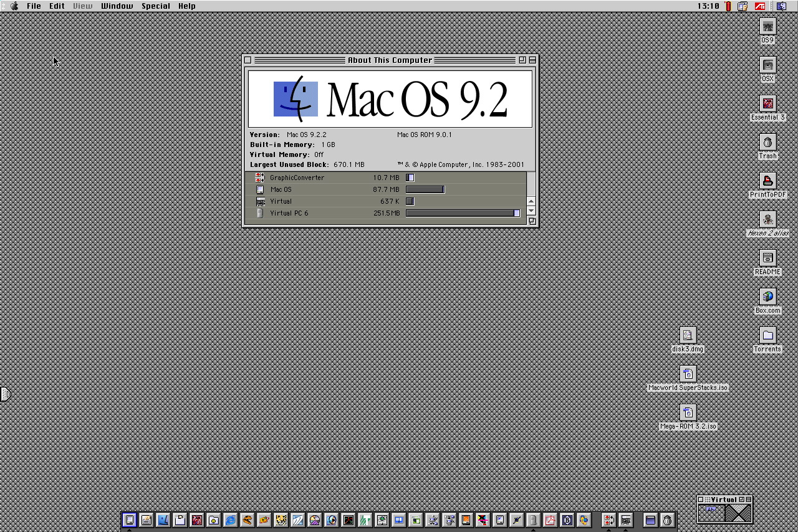798x532 pixels.
Task: Click the left thumbnail in Virtual palette
Action: 711,513
